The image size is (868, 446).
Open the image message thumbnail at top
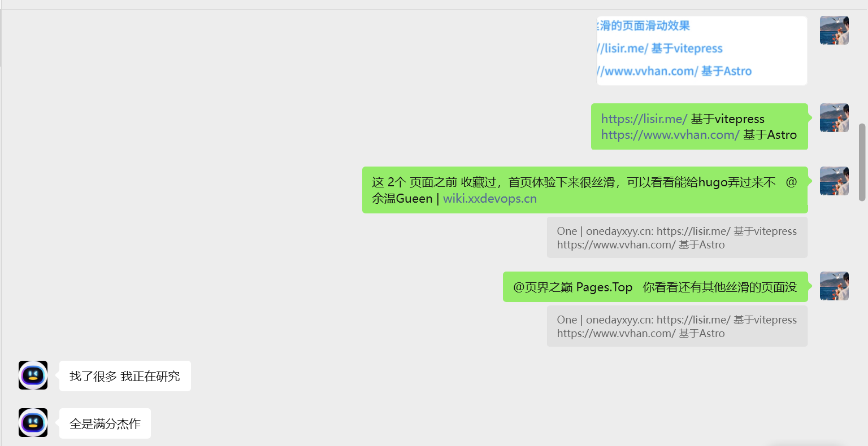coord(701,51)
